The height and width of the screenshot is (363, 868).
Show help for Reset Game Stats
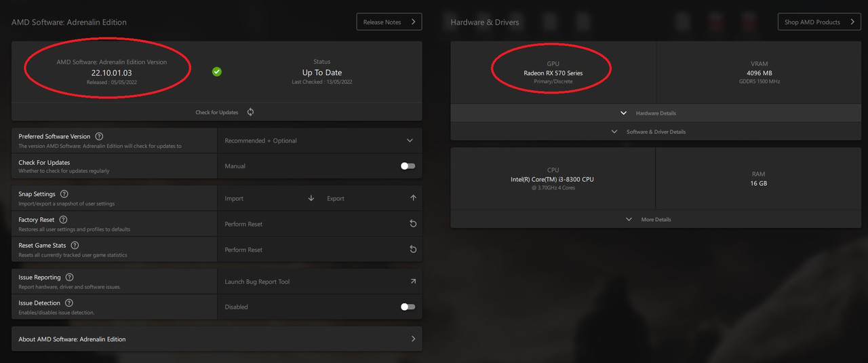(75, 246)
